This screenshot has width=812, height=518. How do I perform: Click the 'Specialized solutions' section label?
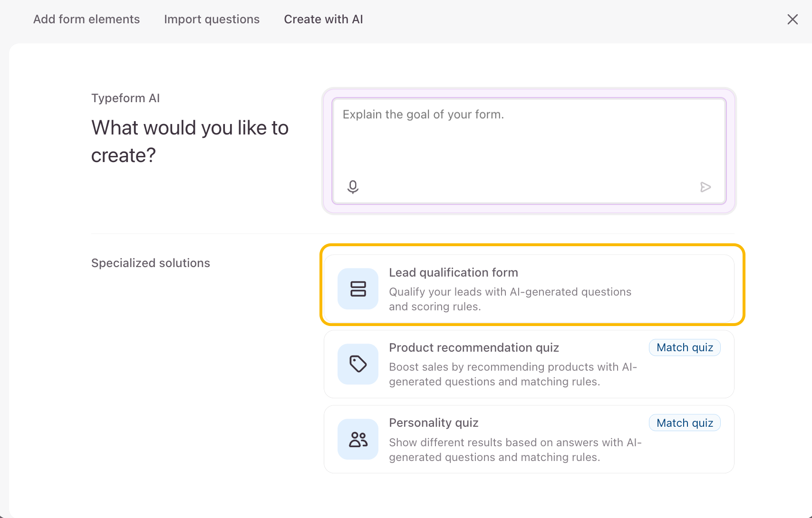(150, 263)
